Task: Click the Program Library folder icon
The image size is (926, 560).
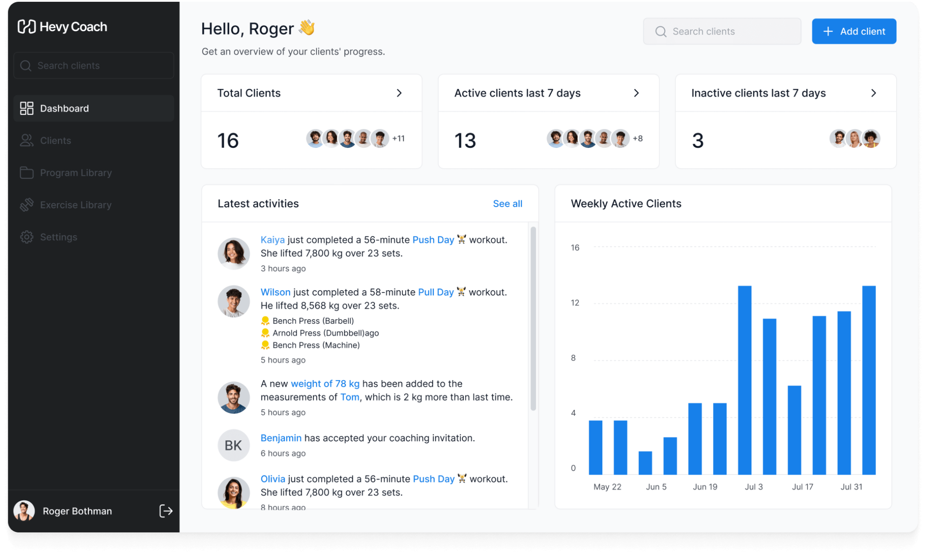Action: click(x=27, y=173)
